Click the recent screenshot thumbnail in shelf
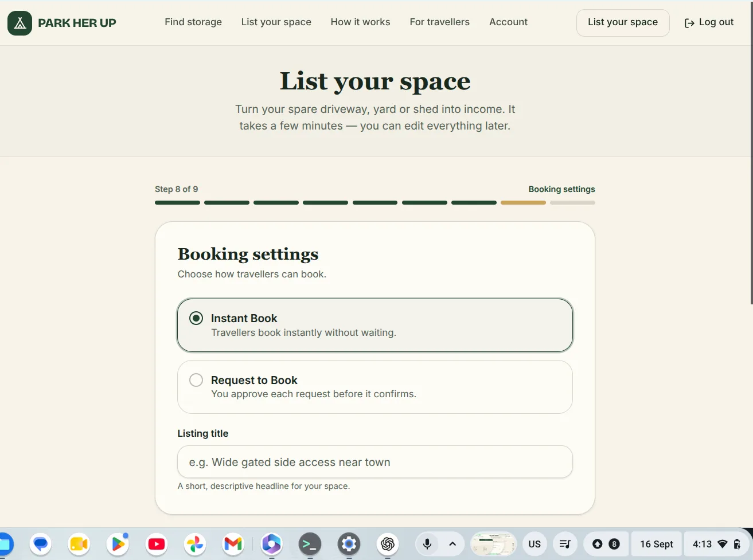Image resolution: width=753 pixels, height=560 pixels. point(493,544)
